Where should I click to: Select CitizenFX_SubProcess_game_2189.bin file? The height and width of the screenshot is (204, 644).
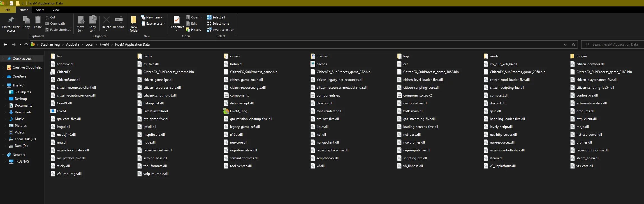[x=601, y=72]
